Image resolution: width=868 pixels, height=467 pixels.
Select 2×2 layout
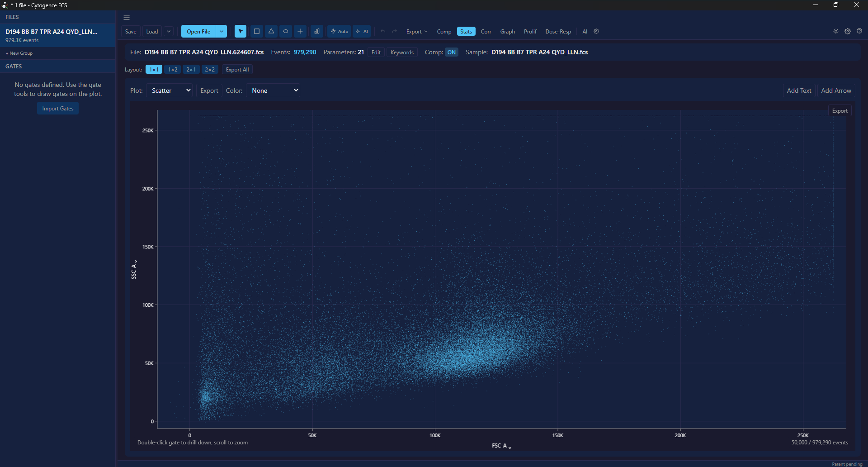coord(210,70)
